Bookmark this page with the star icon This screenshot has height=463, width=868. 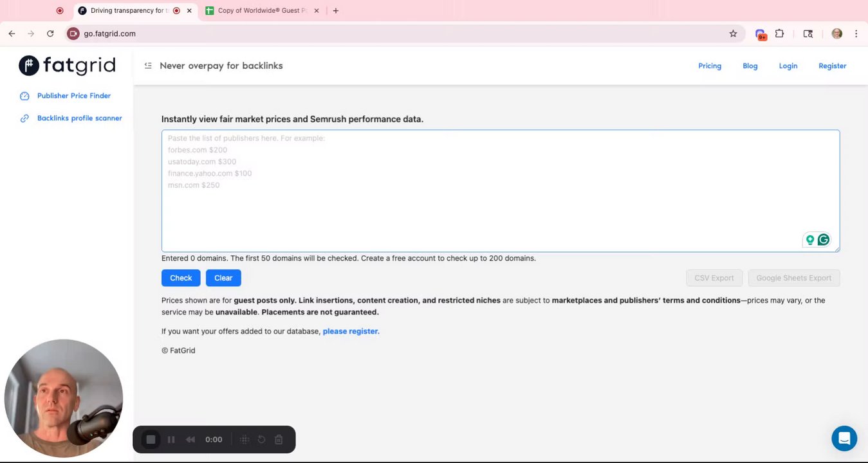(x=733, y=33)
